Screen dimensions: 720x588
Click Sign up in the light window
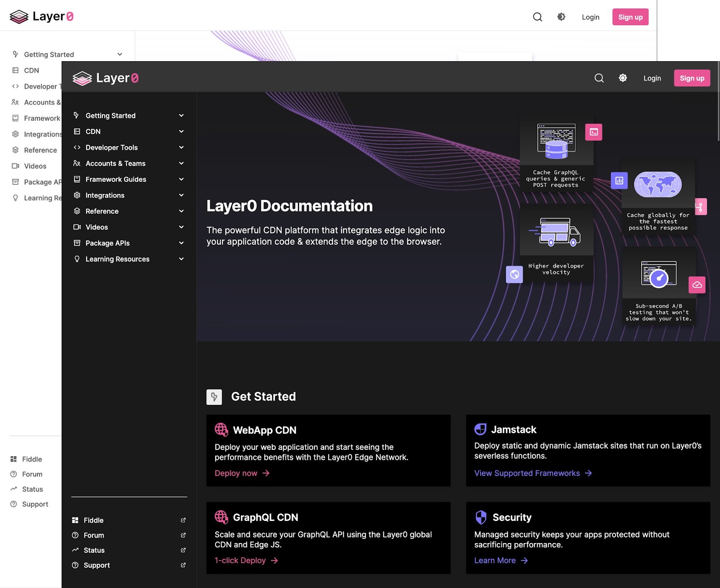(x=630, y=17)
